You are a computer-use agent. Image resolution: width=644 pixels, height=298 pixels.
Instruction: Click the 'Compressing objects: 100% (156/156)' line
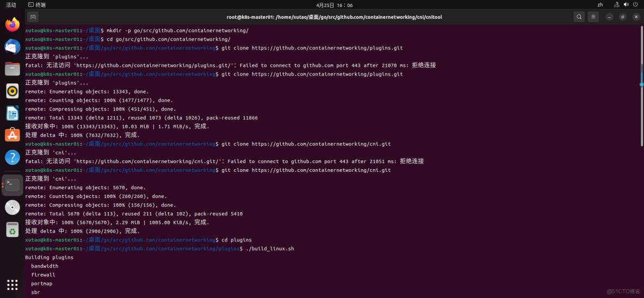101,205
